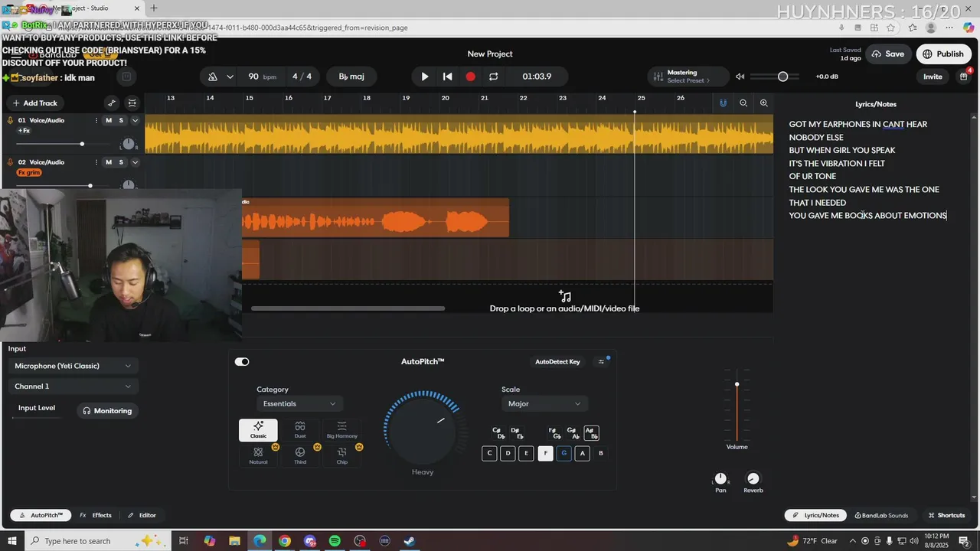Publish the project
This screenshot has width=980, height=551.
(x=943, y=54)
